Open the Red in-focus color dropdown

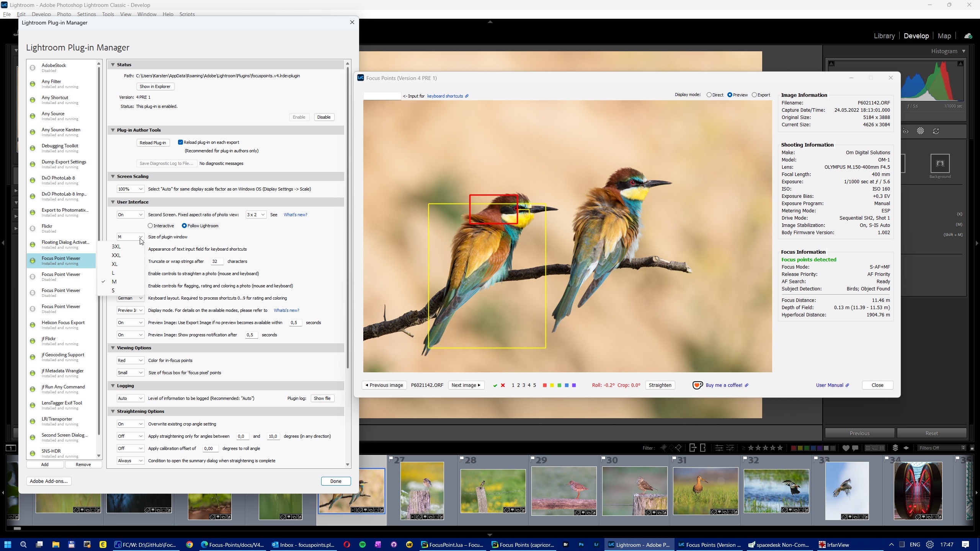click(131, 360)
